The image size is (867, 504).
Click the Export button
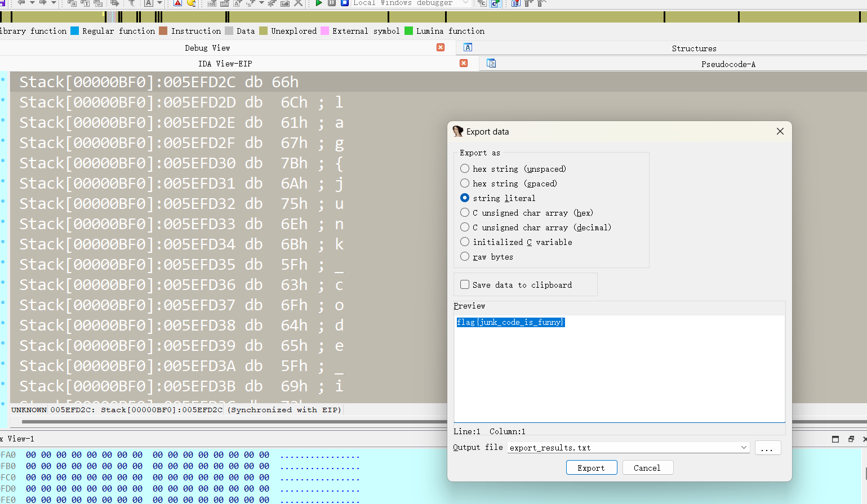pos(592,467)
